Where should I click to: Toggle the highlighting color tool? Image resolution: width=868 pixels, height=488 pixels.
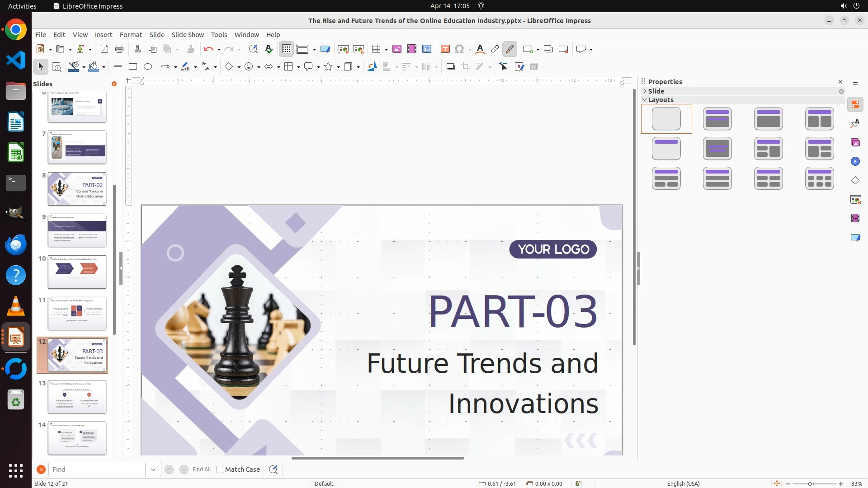click(510, 49)
